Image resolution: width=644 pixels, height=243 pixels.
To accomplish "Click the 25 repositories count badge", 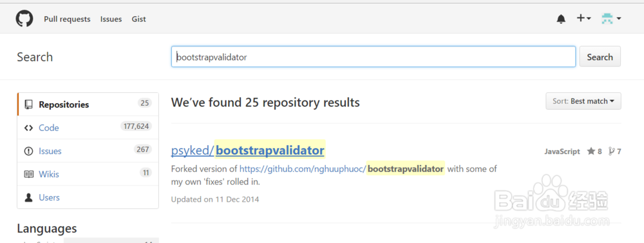I will [144, 102].
